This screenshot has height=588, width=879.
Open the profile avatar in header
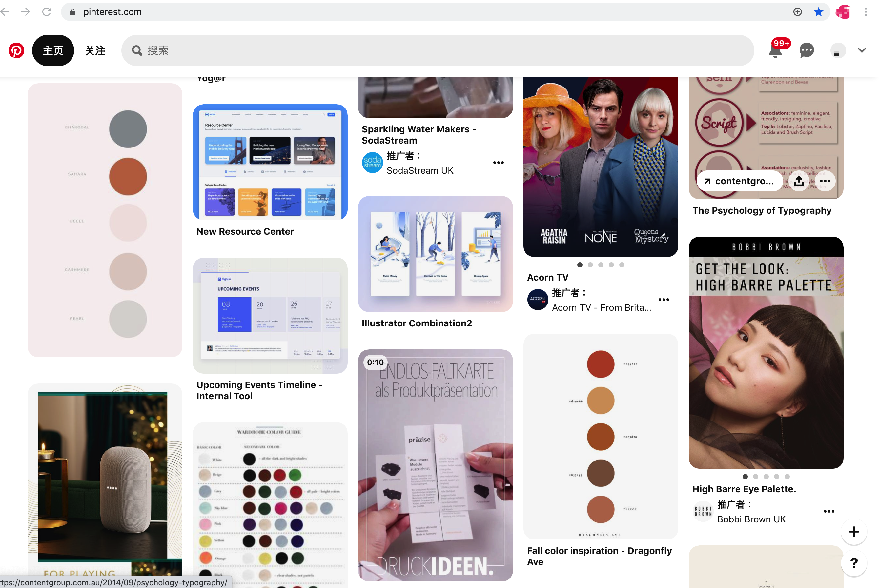(838, 50)
